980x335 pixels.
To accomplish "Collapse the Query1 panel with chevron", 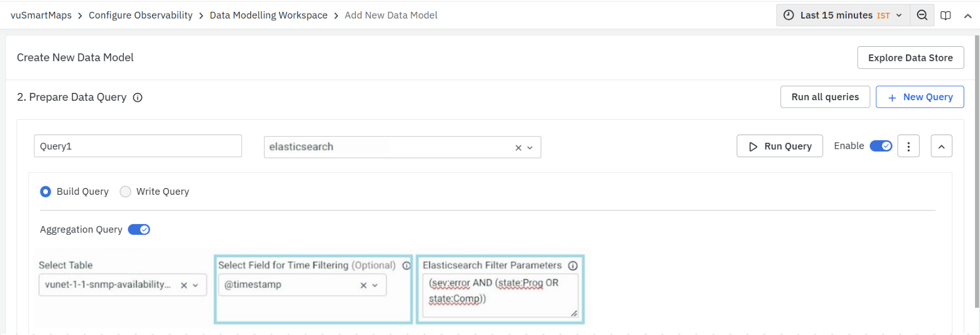I will [941, 146].
